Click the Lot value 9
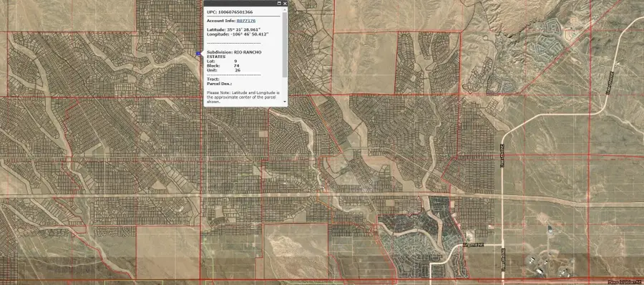This screenshot has width=644, height=285. point(235,61)
